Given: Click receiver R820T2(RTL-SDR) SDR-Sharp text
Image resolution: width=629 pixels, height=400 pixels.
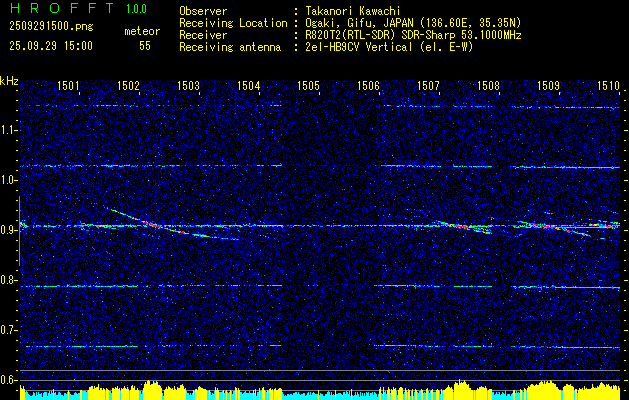Looking at the screenshot, I should (x=413, y=35).
